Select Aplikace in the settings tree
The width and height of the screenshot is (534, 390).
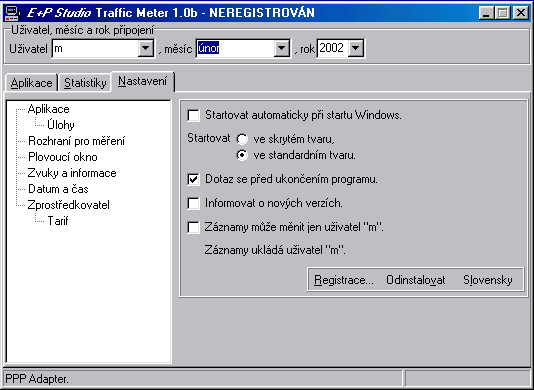(x=49, y=109)
